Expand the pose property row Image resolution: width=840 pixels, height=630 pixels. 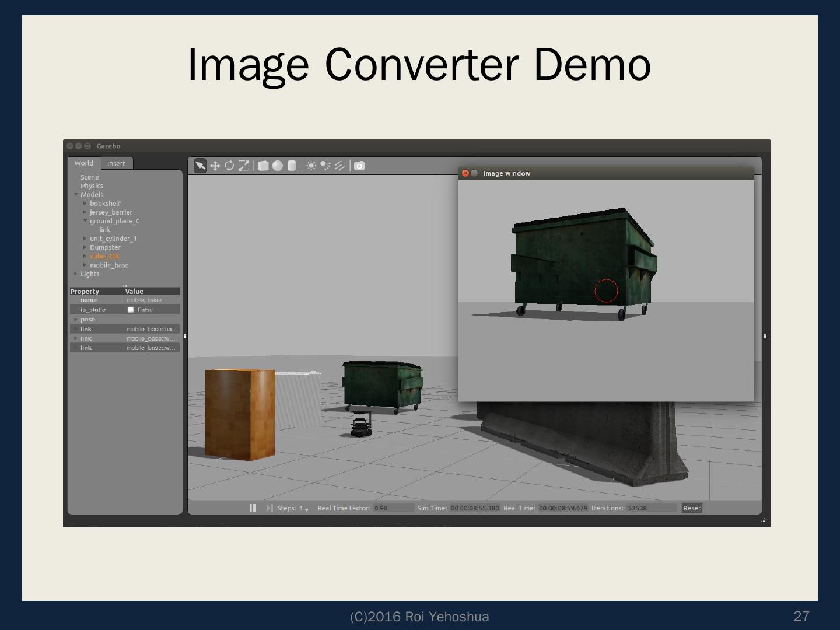tap(76, 320)
